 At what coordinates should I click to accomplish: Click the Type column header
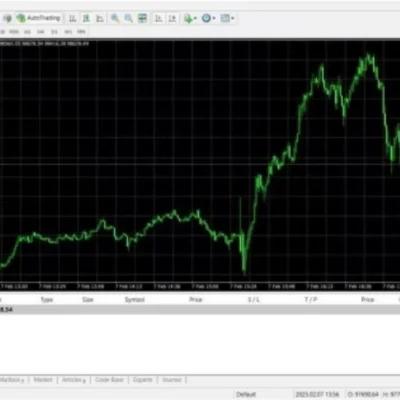pyautogui.click(x=47, y=300)
